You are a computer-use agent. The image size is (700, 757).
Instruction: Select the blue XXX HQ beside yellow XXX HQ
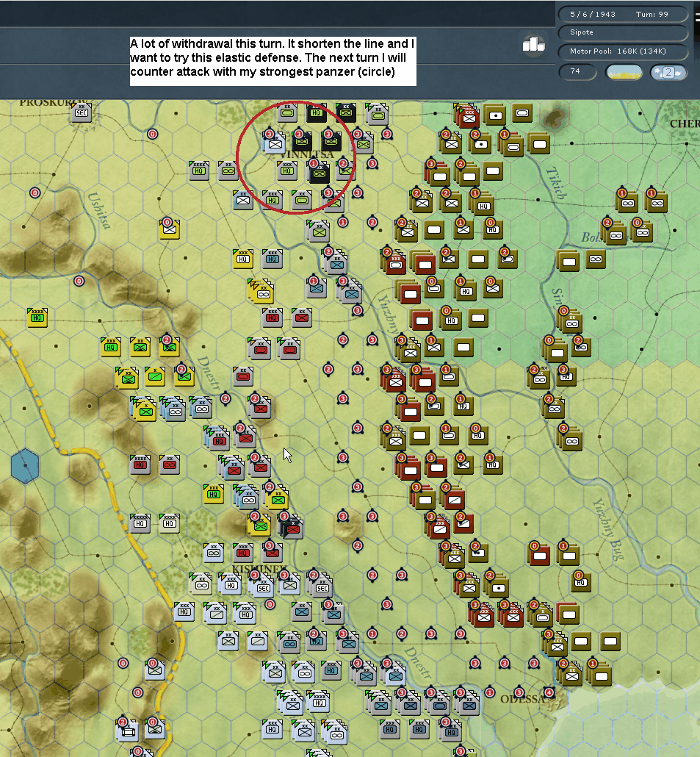coord(272,259)
